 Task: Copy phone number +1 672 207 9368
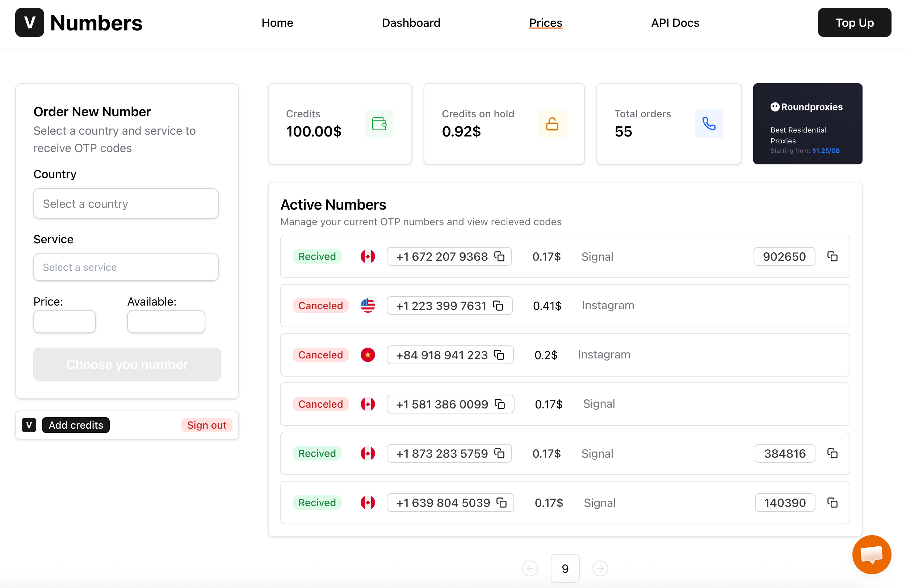[499, 256]
